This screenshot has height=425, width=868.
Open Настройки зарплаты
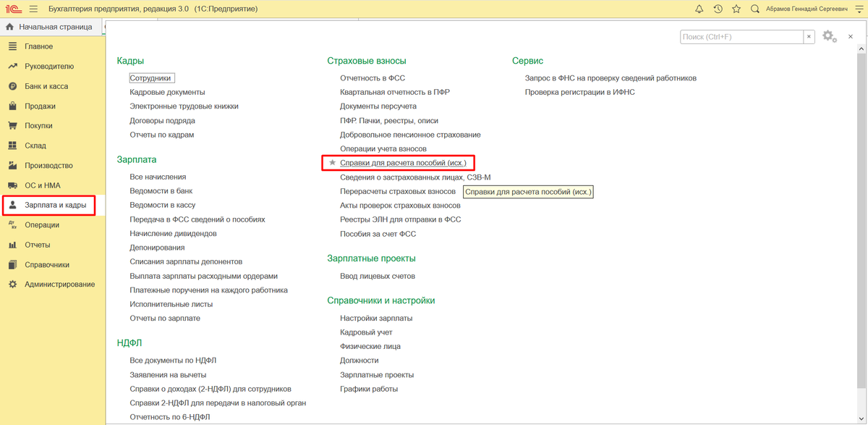click(376, 318)
